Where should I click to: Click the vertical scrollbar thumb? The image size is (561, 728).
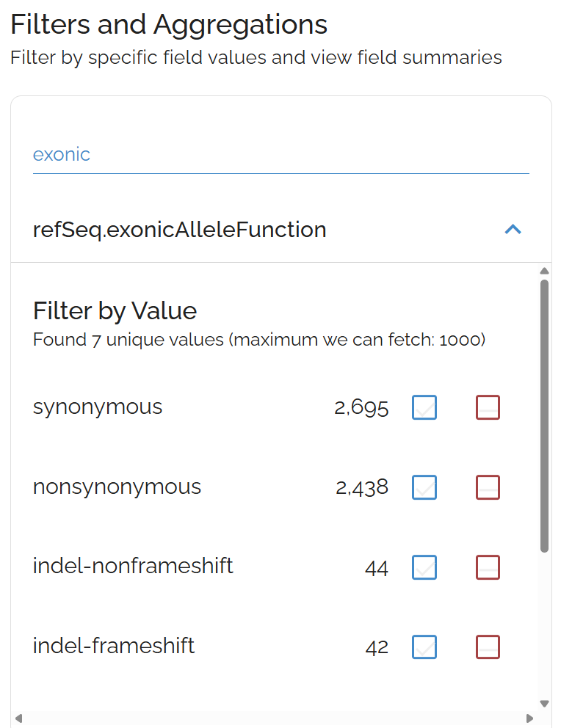[544, 415]
